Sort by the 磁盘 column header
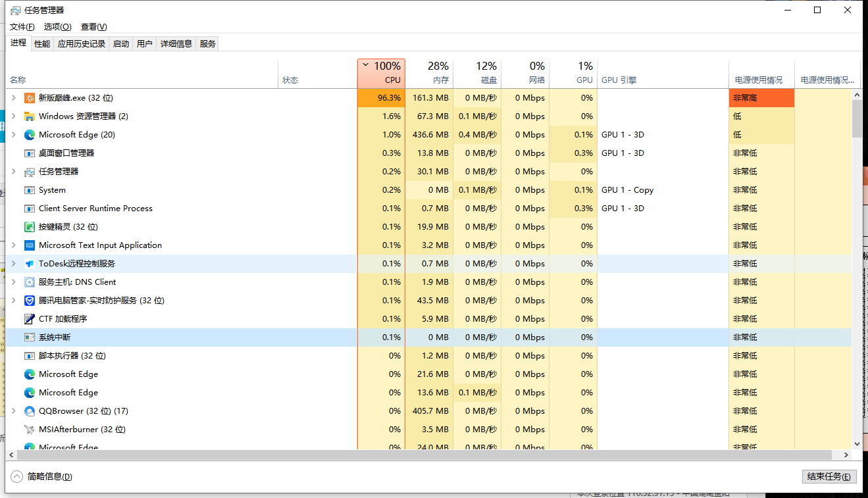This screenshot has width=868, height=498. coord(477,73)
